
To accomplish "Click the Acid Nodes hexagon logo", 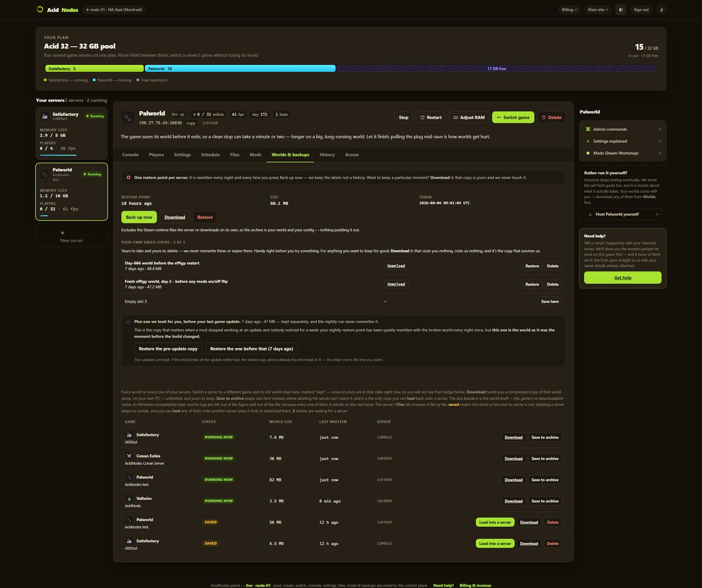I will (40, 9).
